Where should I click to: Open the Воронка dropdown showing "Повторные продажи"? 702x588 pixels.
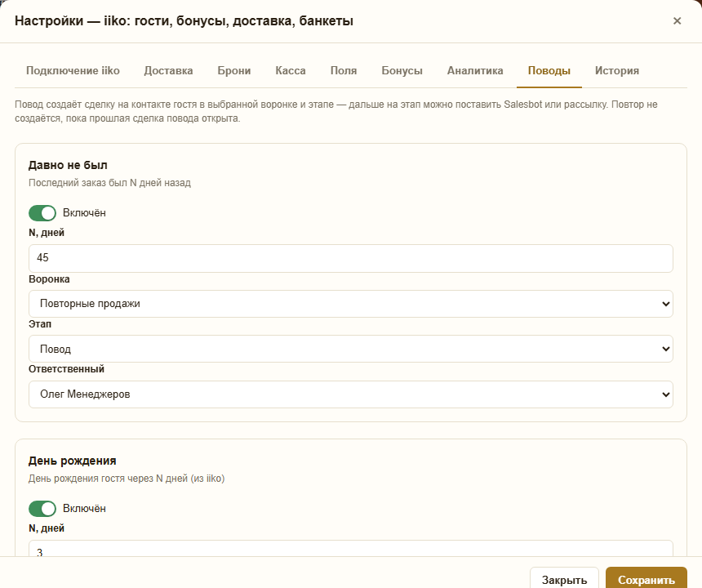coord(350,304)
